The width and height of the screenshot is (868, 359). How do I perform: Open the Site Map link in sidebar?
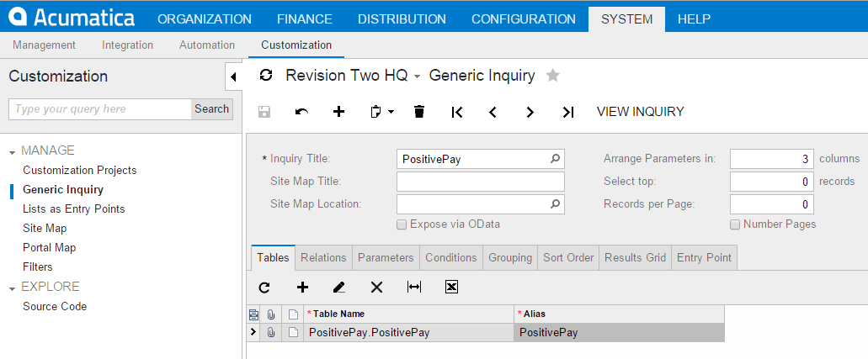[45, 228]
